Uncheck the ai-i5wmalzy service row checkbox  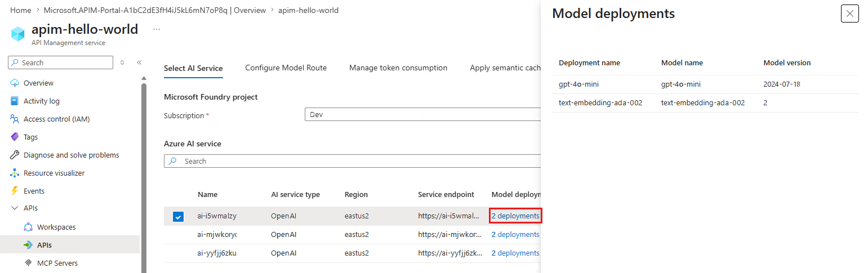coord(178,216)
